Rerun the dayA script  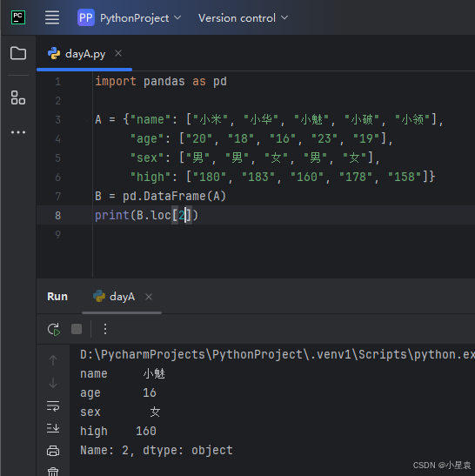pyautogui.click(x=54, y=329)
